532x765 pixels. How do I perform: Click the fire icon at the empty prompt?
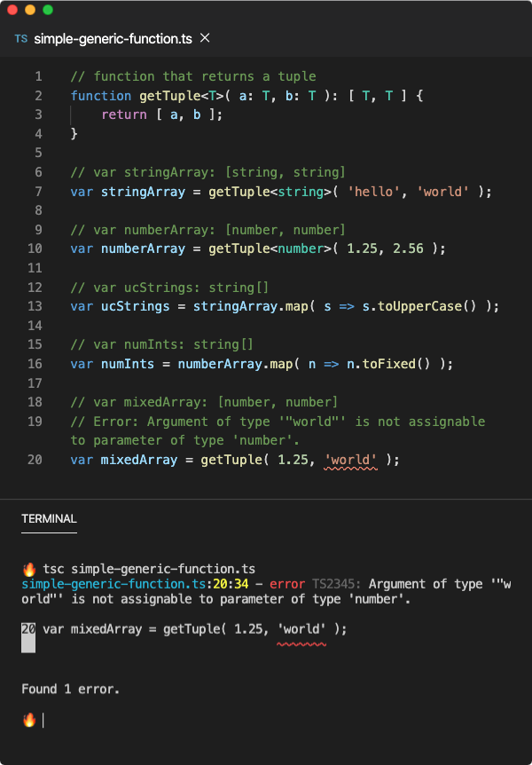pyautogui.click(x=29, y=720)
